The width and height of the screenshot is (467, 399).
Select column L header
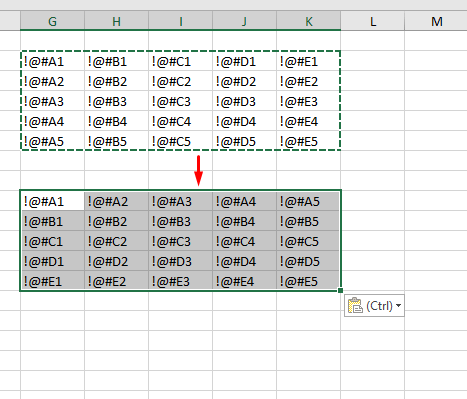pos(373,21)
